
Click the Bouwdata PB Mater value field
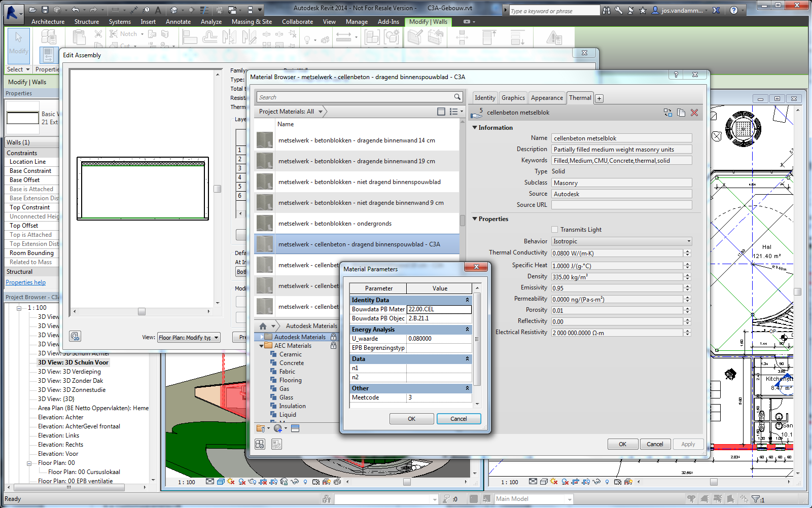tap(439, 309)
